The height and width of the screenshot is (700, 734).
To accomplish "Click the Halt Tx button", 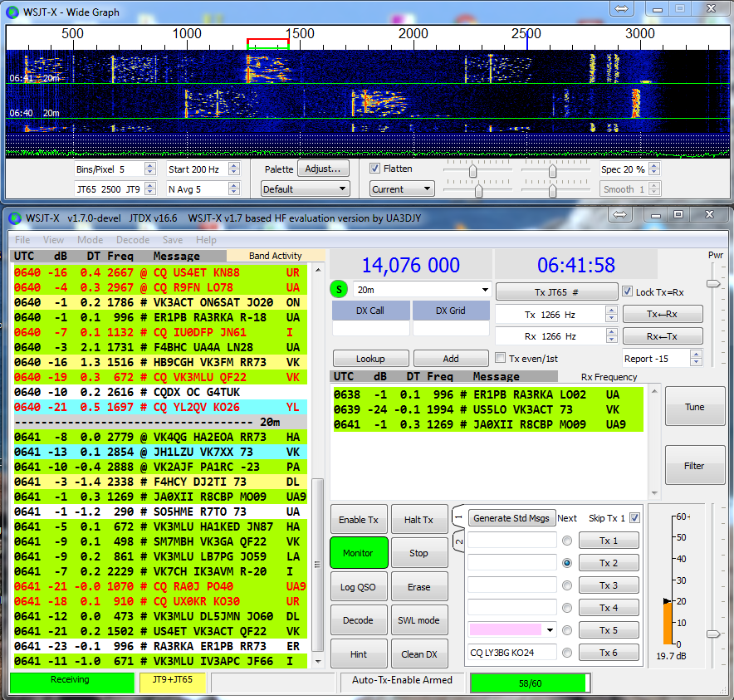I will 419,519.
